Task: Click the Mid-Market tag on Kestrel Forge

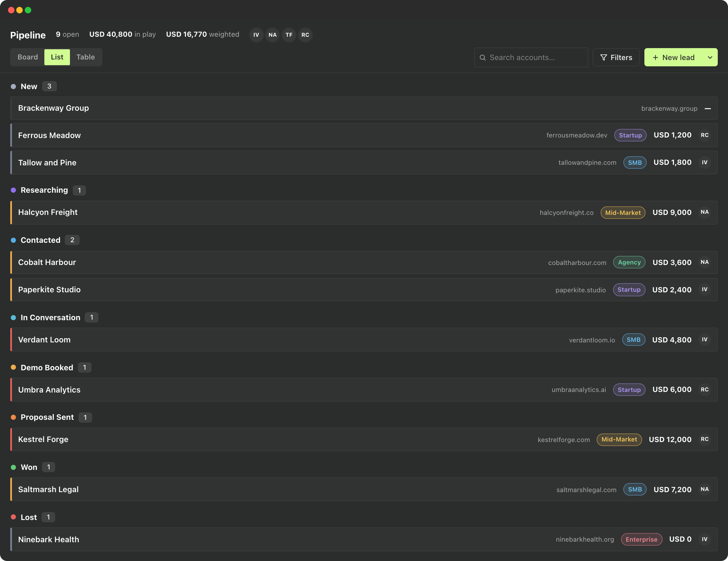Action: click(619, 439)
